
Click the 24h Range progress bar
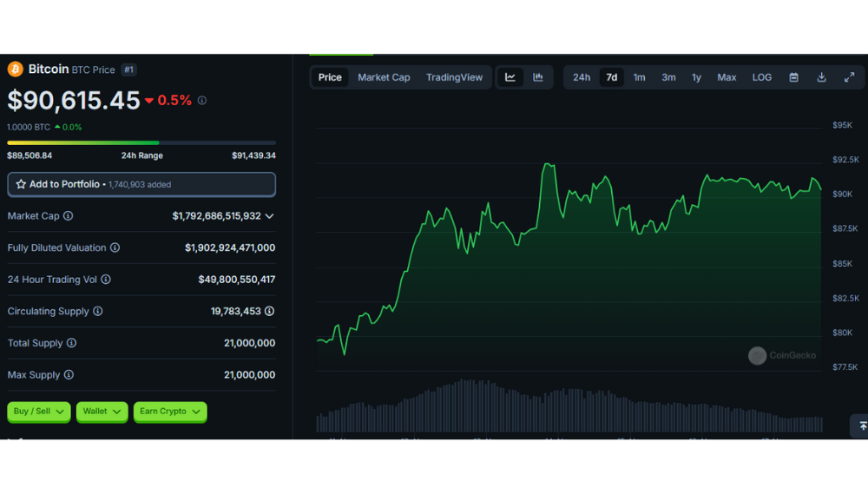(x=141, y=143)
